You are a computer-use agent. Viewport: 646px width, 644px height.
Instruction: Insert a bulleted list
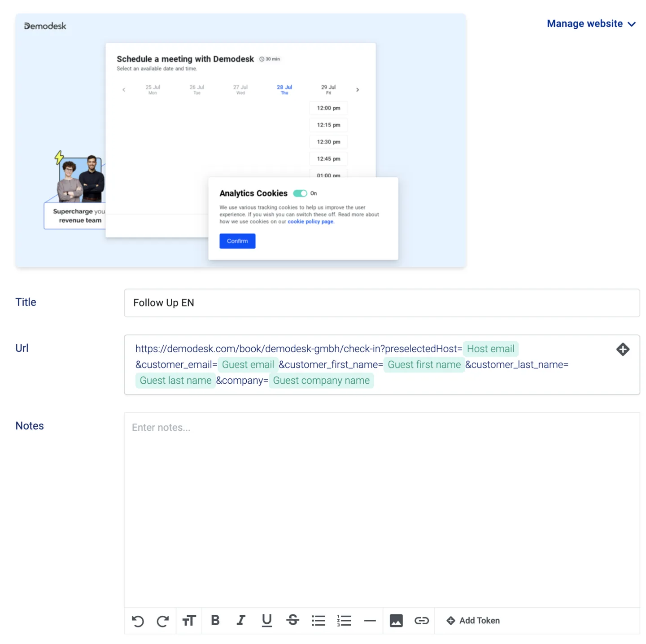(x=319, y=621)
